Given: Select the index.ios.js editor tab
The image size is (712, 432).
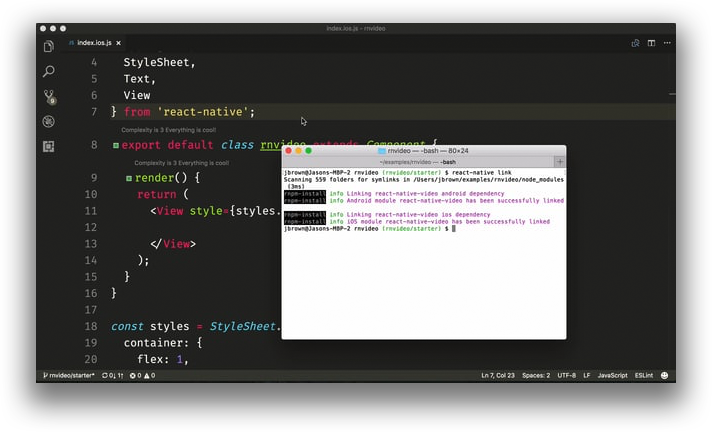Looking at the screenshot, I should coord(94,43).
